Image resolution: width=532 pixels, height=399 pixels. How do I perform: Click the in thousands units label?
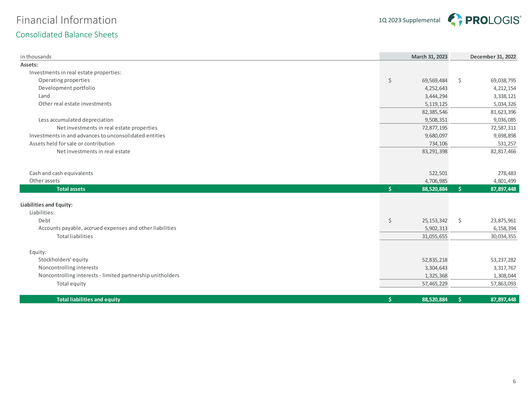(36, 57)
